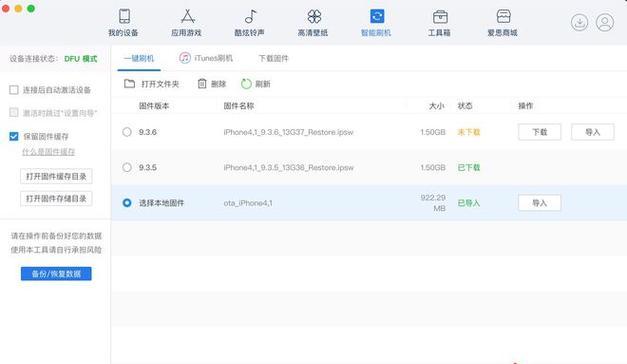Click 下载 button for 9.3.6

539,132
